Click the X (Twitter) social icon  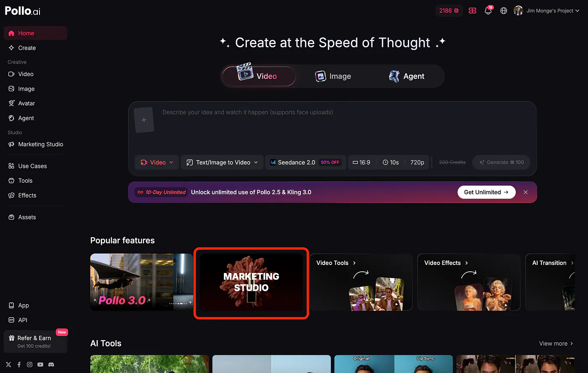tap(8, 365)
